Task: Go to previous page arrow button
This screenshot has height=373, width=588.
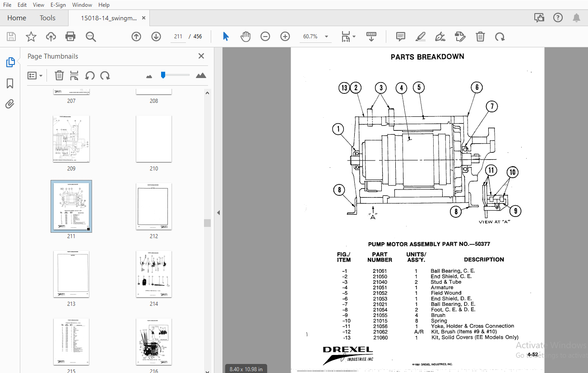Action: click(136, 37)
